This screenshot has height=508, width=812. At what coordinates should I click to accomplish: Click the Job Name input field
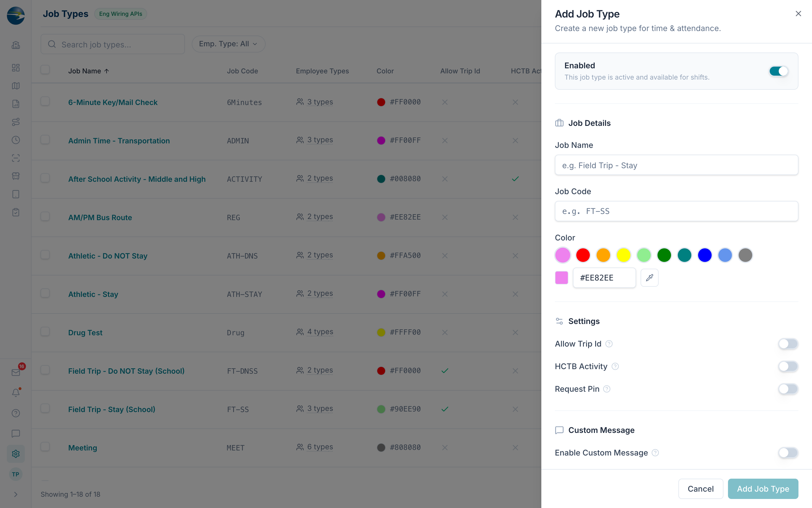[676, 165]
